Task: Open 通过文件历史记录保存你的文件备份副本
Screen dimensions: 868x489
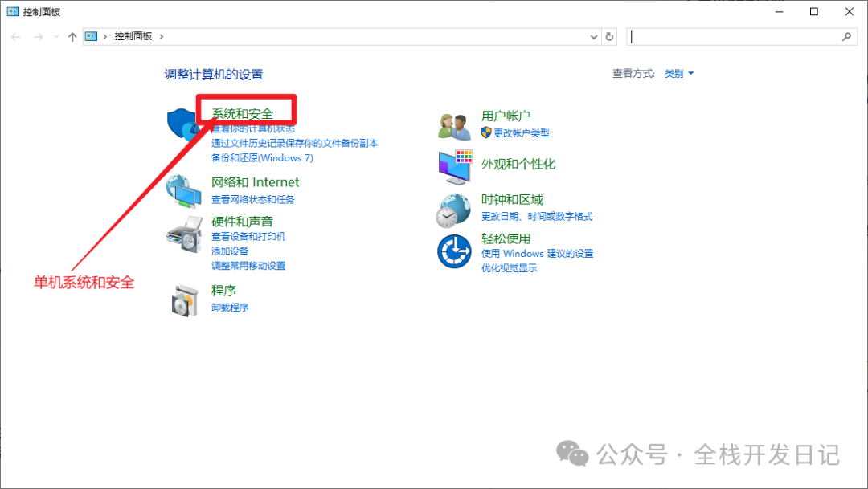Action: [294, 143]
